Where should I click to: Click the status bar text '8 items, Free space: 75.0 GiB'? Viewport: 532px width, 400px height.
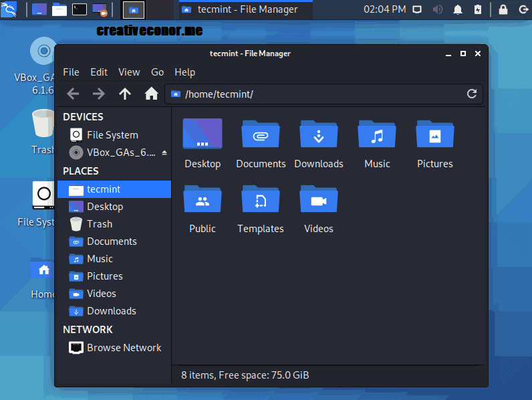[x=245, y=375]
